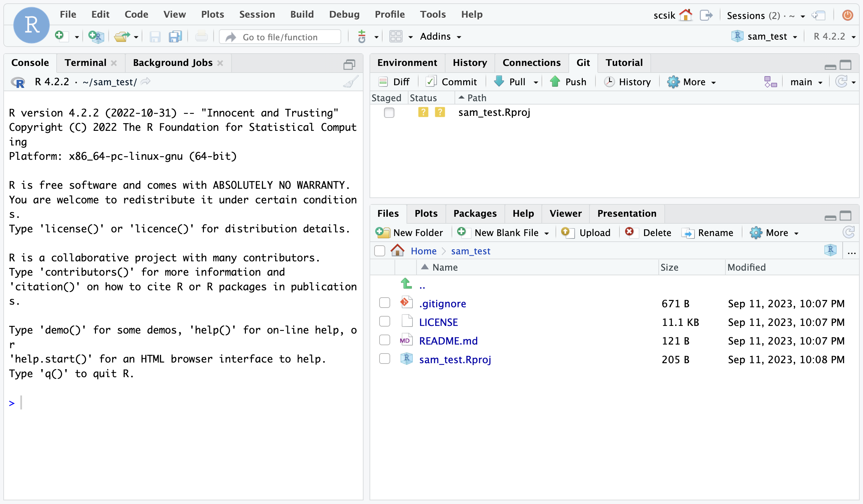Viewport: 863px width, 504px height.
Task: Check the .gitignore file checkbox
Action: (385, 303)
